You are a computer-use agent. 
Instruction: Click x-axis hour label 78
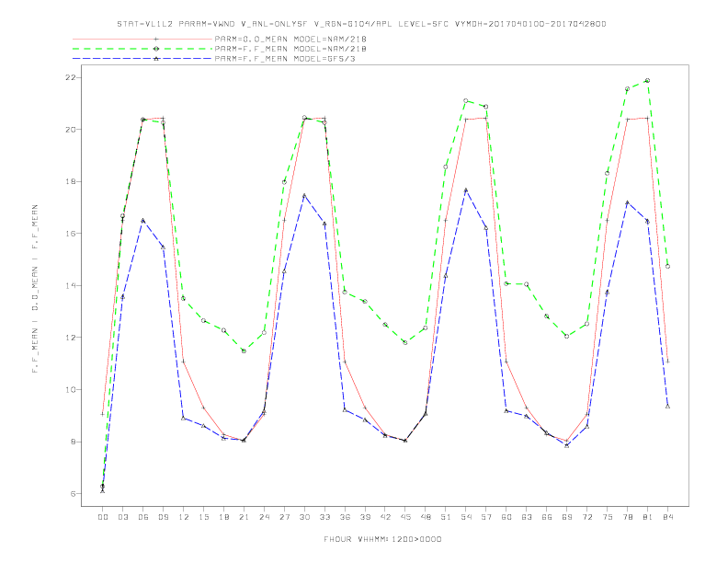tap(627, 517)
